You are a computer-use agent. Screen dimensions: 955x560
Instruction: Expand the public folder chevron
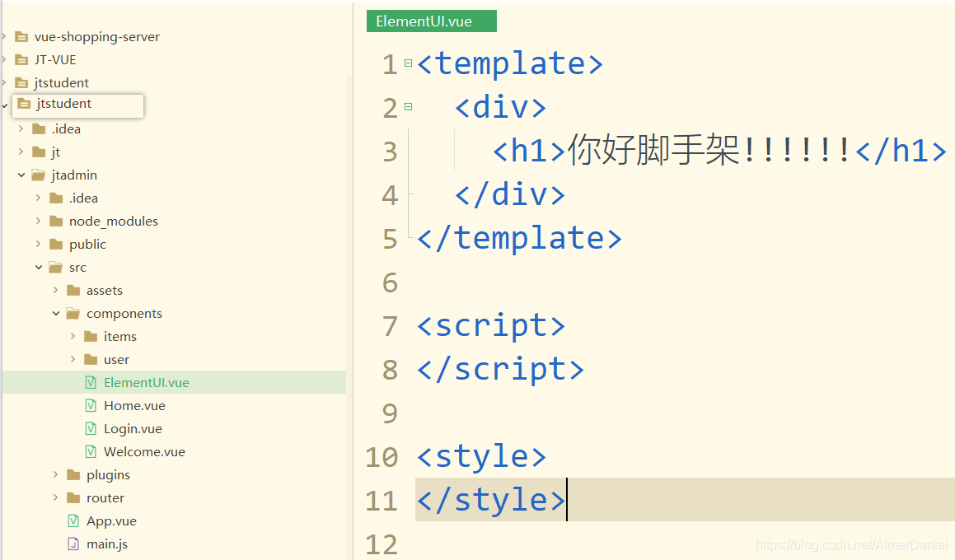click(38, 244)
